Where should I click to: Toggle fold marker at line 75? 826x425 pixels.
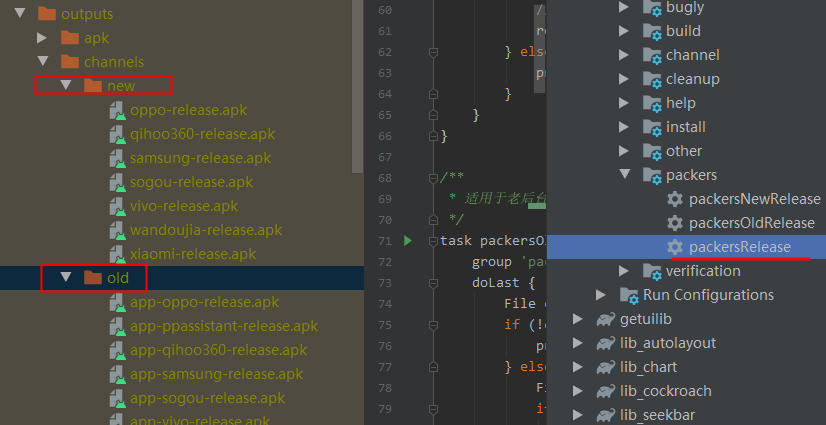pos(434,324)
